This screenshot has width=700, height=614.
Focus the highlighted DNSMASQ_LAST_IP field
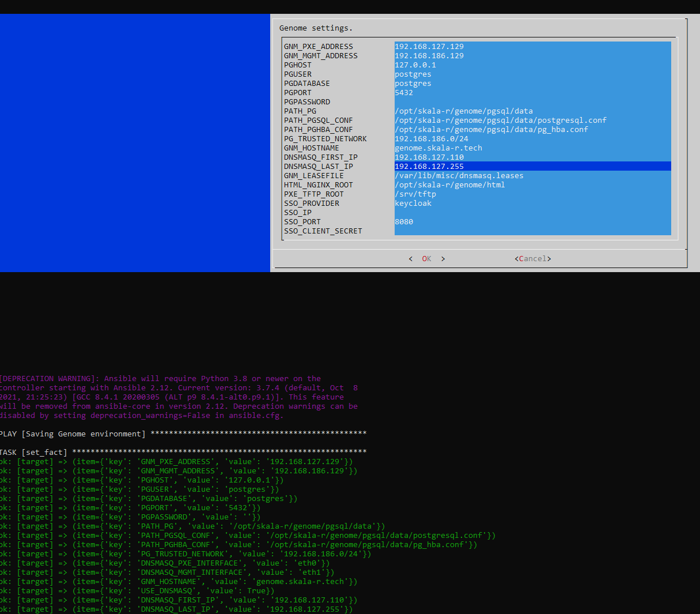532,167
